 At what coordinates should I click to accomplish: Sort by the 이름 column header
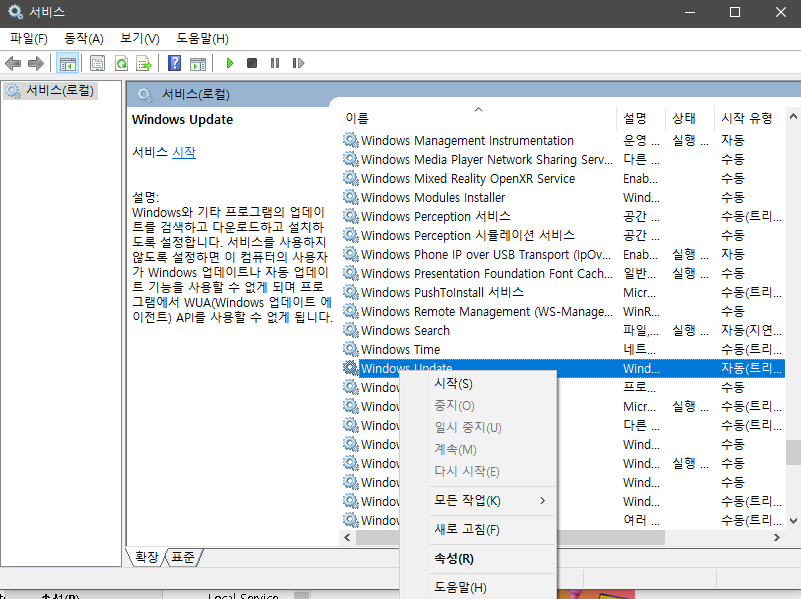[478, 118]
